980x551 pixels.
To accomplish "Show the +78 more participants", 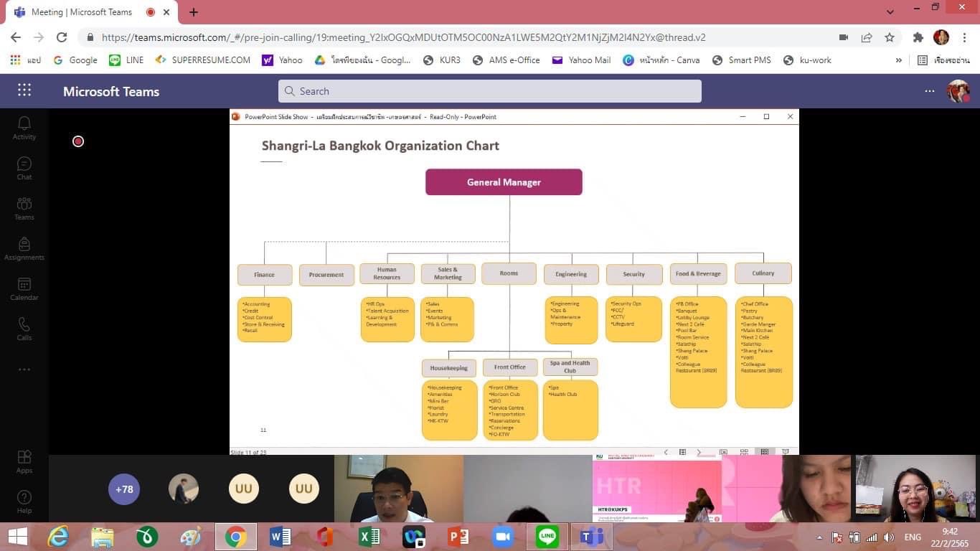I will click(124, 489).
